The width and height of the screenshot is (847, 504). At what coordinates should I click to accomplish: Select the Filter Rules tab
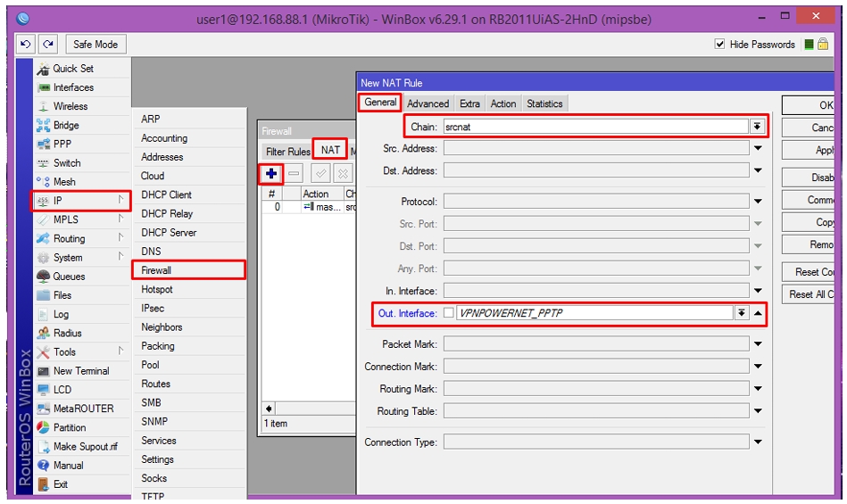click(287, 152)
